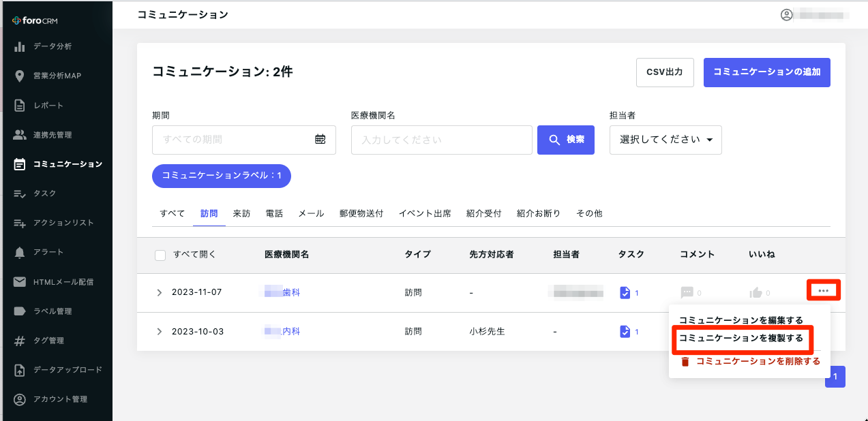Image resolution: width=868 pixels, height=421 pixels.
Task: Open タスク checklist icon
Action: (x=20, y=193)
